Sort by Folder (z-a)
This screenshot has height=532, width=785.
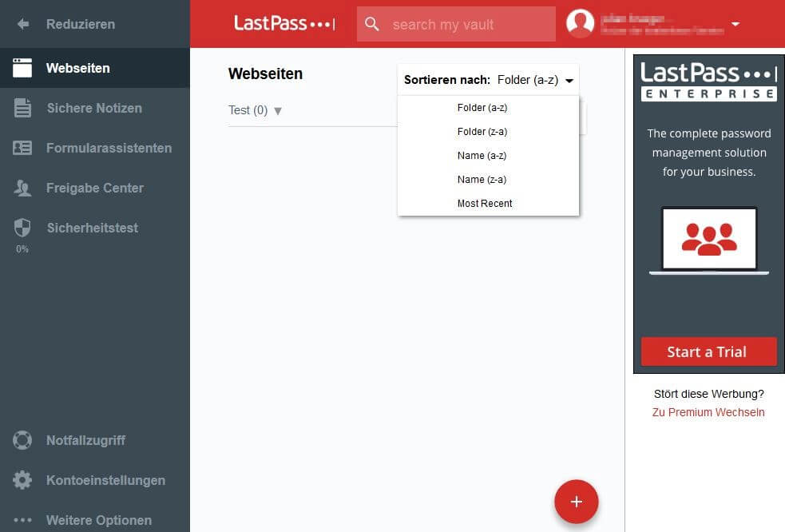(x=482, y=132)
